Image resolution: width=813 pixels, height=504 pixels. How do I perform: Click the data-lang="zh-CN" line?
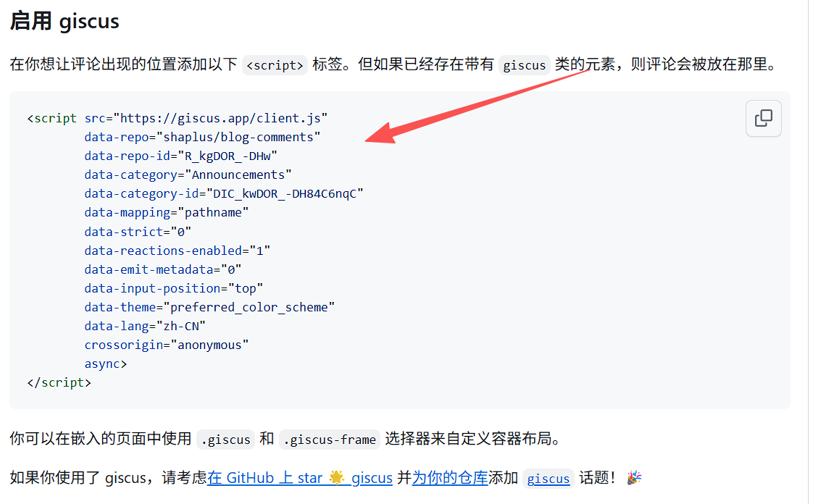[145, 327]
